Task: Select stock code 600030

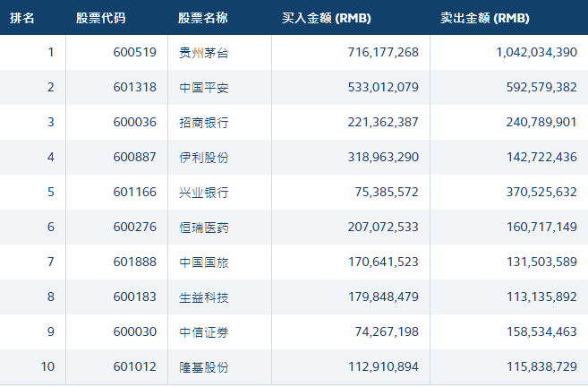Action: pos(134,331)
